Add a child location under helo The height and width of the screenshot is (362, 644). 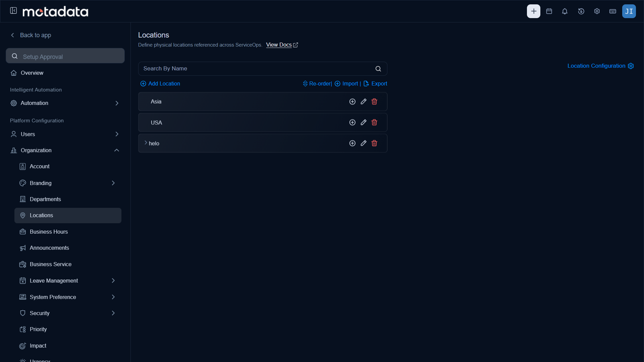[352, 143]
